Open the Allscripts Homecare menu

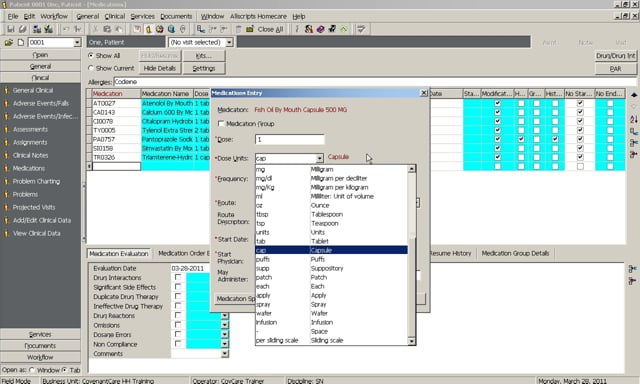pyautogui.click(x=258, y=16)
